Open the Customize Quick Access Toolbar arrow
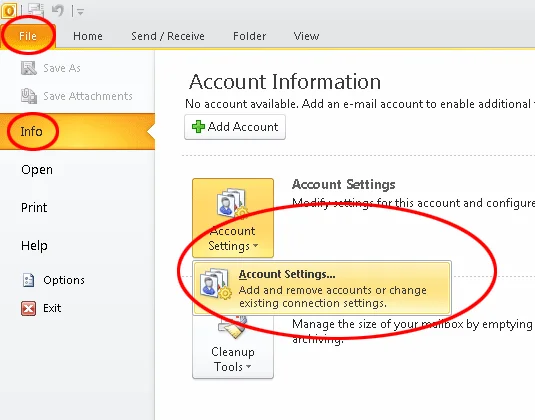 coord(81,12)
